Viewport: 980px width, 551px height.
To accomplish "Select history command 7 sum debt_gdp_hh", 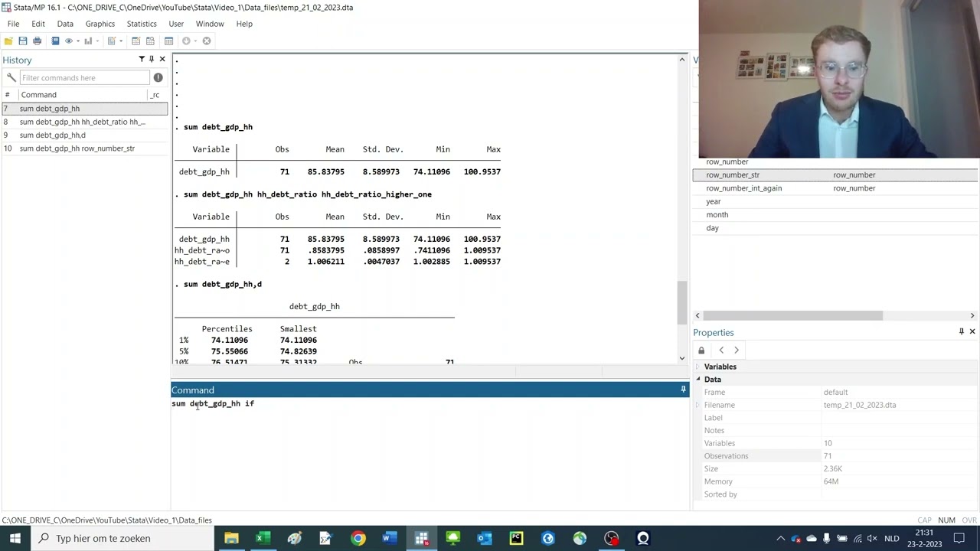I will [84, 109].
